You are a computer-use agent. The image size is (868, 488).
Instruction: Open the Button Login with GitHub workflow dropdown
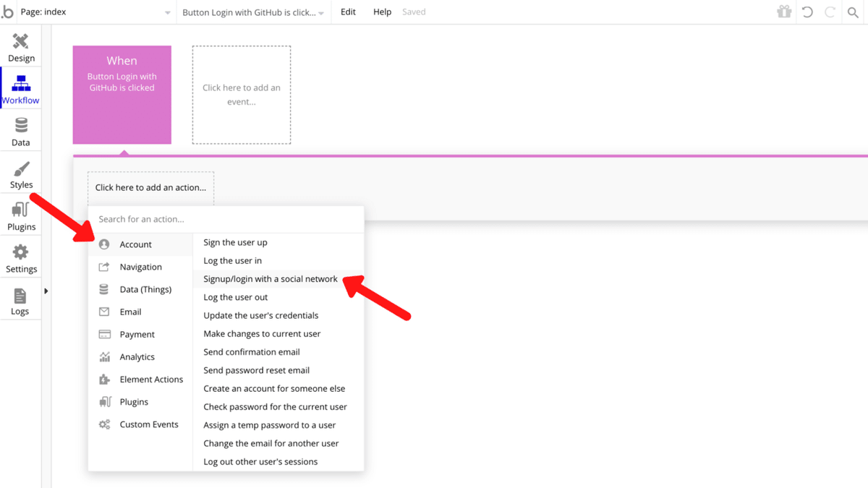pyautogui.click(x=253, y=12)
